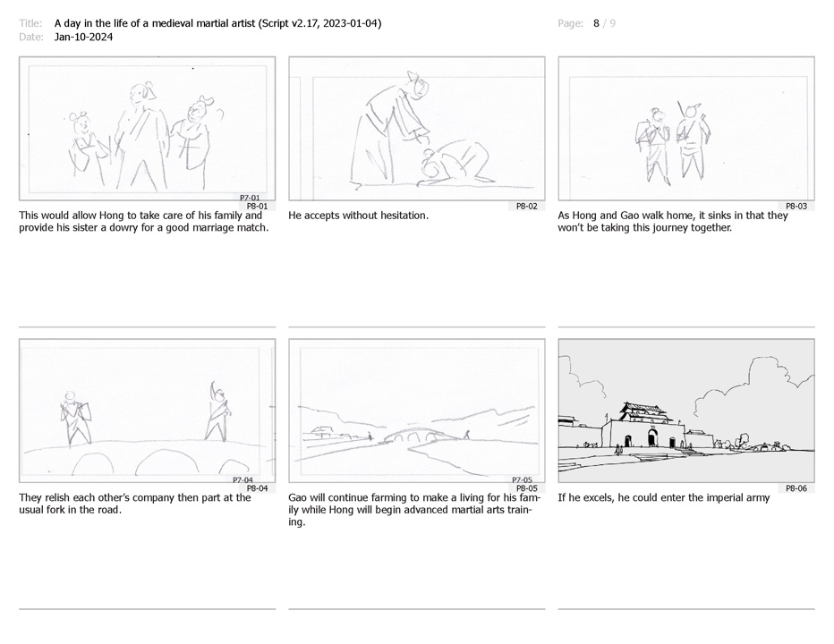
Task: Click the P8-01 panel number label
Action: click(258, 207)
